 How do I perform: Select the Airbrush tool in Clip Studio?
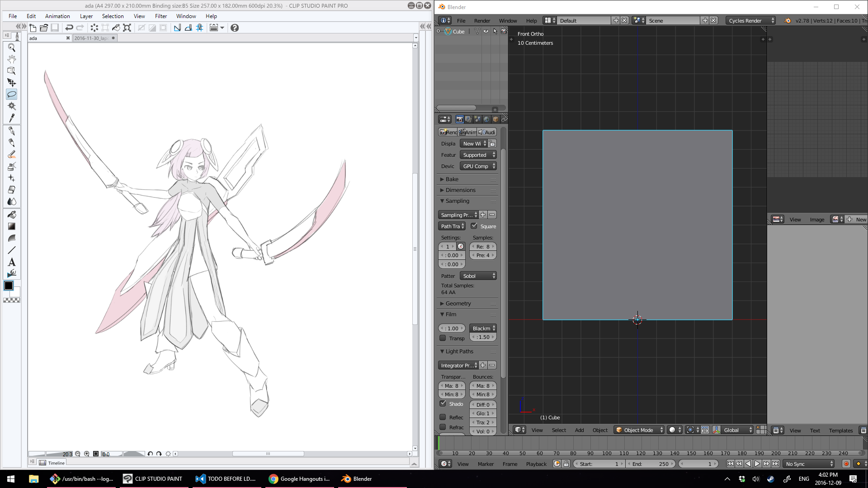12,166
